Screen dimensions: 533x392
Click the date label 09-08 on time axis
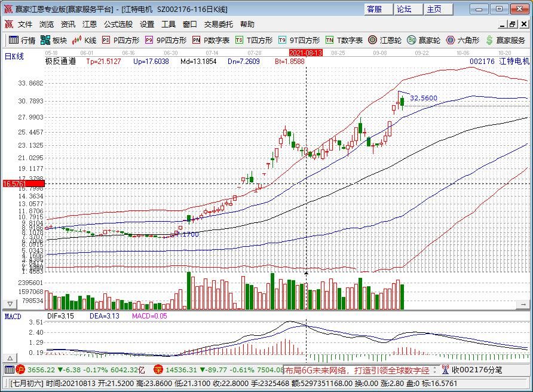[x=379, y=53]
